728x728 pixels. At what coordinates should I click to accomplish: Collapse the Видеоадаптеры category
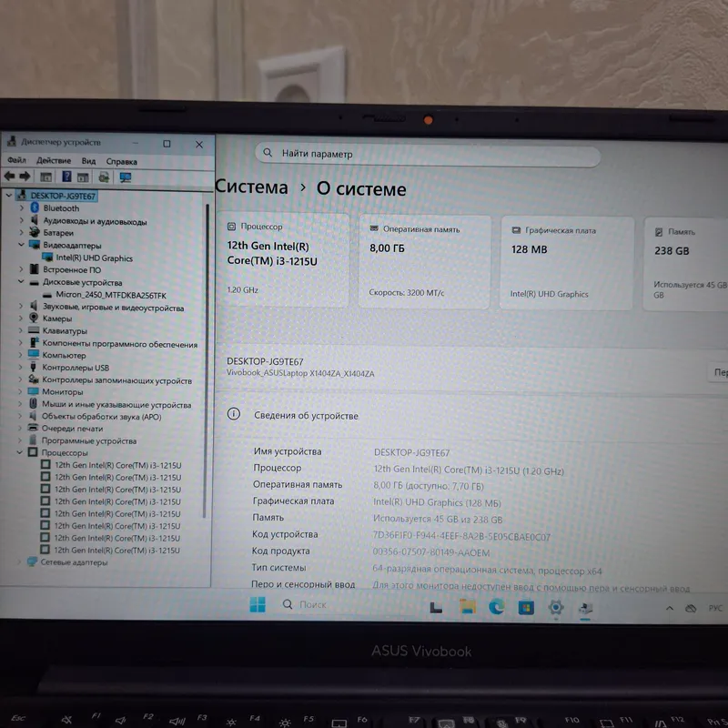click(21, 244)
